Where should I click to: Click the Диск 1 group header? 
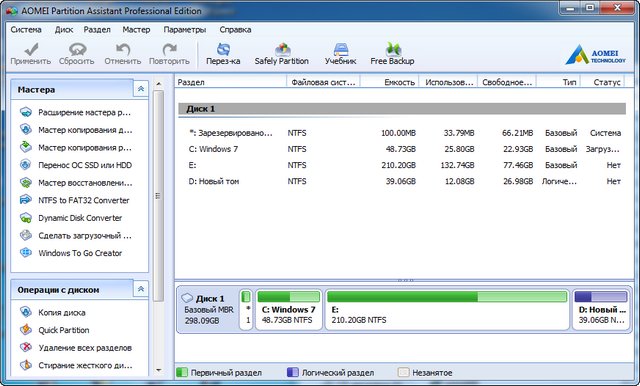tap(402, 109)
